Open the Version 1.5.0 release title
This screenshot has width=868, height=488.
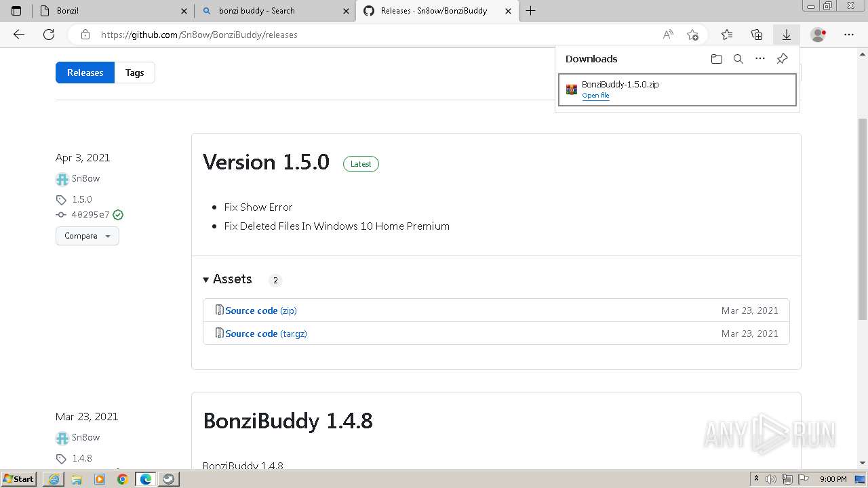[x=266, y=162]
